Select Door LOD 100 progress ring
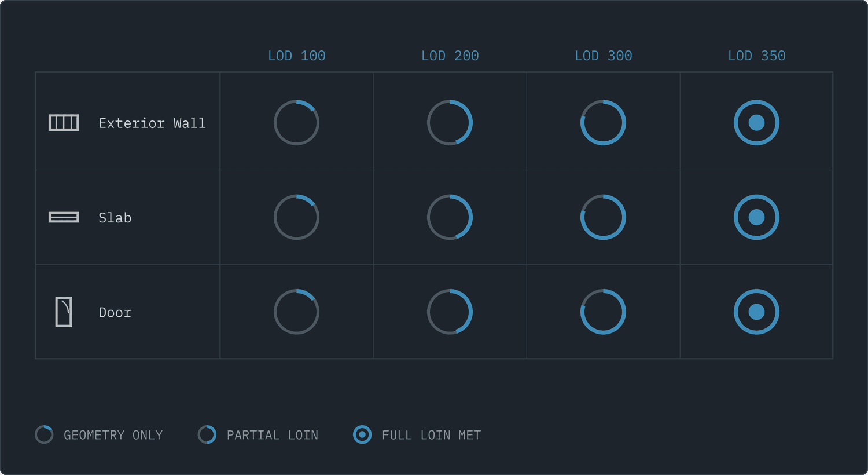Viewport: 868px width, 475px height. [x=296, y=312]
